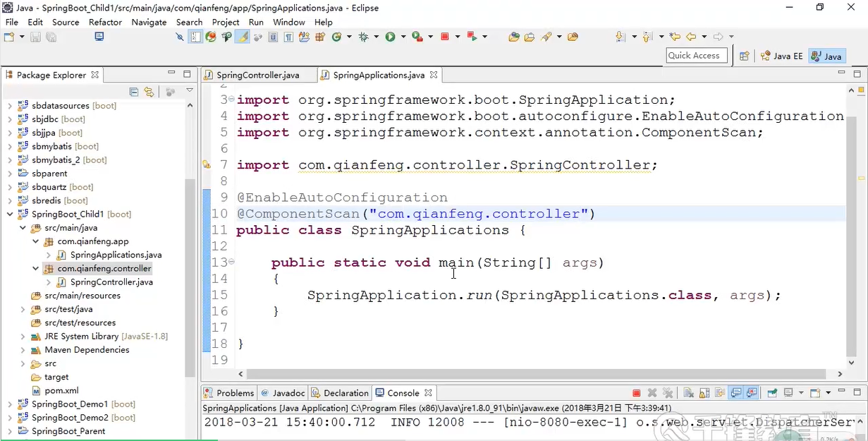Switch to the Java EE perspective
Viewport: 868px width, 441px height.
781,56
